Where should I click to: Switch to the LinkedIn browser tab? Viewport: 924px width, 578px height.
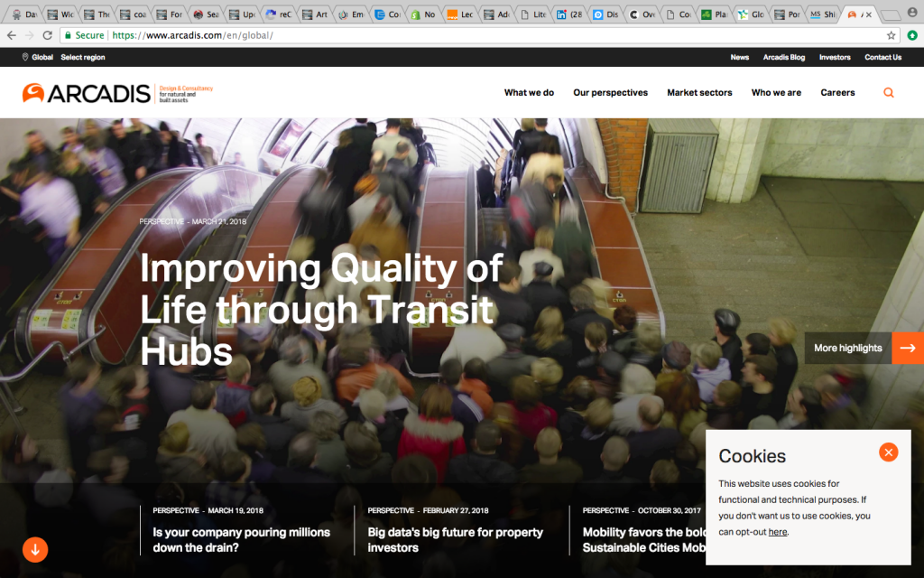pyautogui.click(x=568, y=14)
